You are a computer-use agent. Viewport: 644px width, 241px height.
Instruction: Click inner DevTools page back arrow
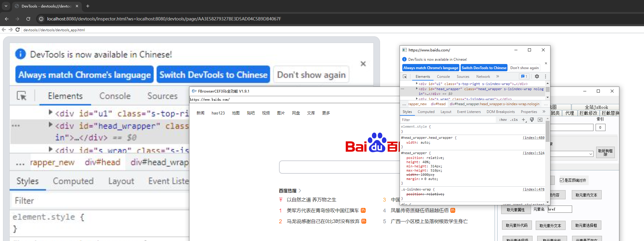(4, 30)
